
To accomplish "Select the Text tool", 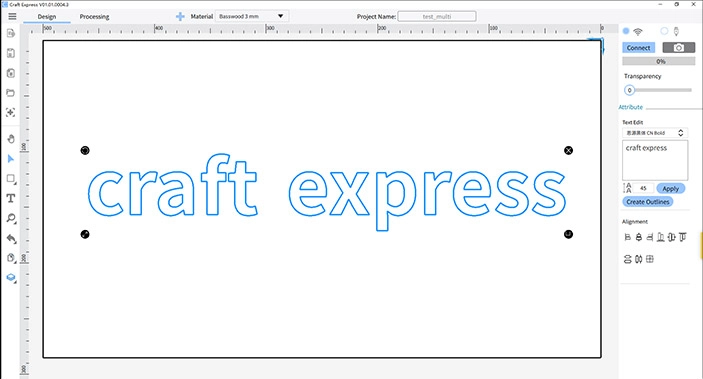I will [11, 198].
